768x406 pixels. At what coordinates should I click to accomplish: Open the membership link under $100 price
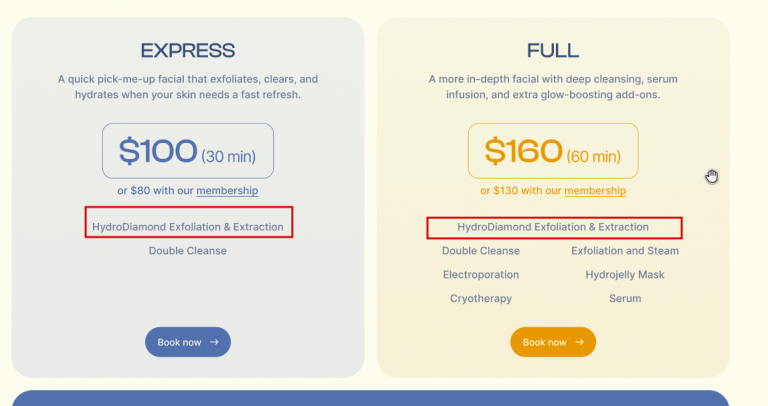227,191
